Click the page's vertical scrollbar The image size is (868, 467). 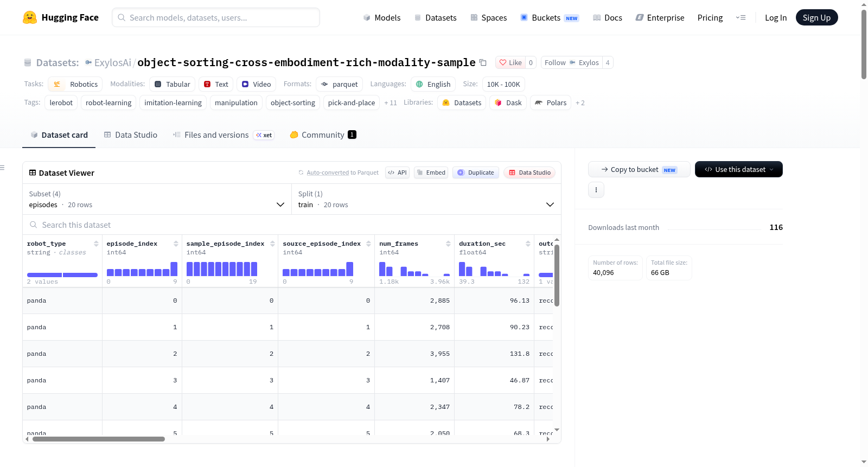(864, 44)
